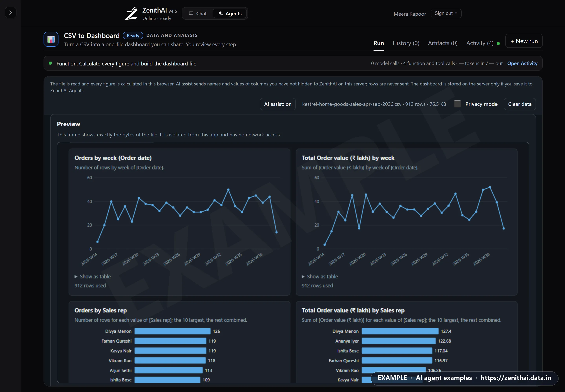
Task: Click the Farhan Qureshi bar showing 119
Action: pyautogui.click(x=170, y=341)
